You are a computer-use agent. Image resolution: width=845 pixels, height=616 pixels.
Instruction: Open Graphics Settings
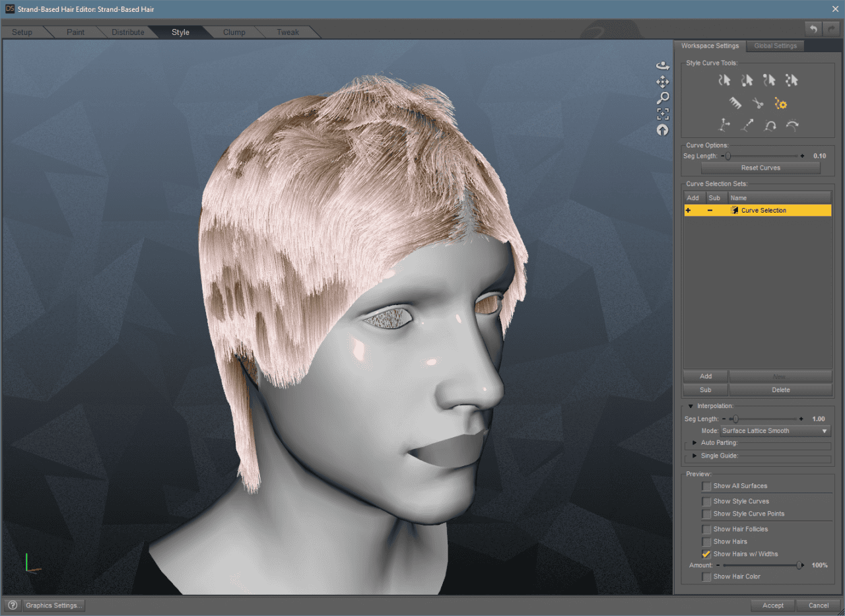[53, 605]
